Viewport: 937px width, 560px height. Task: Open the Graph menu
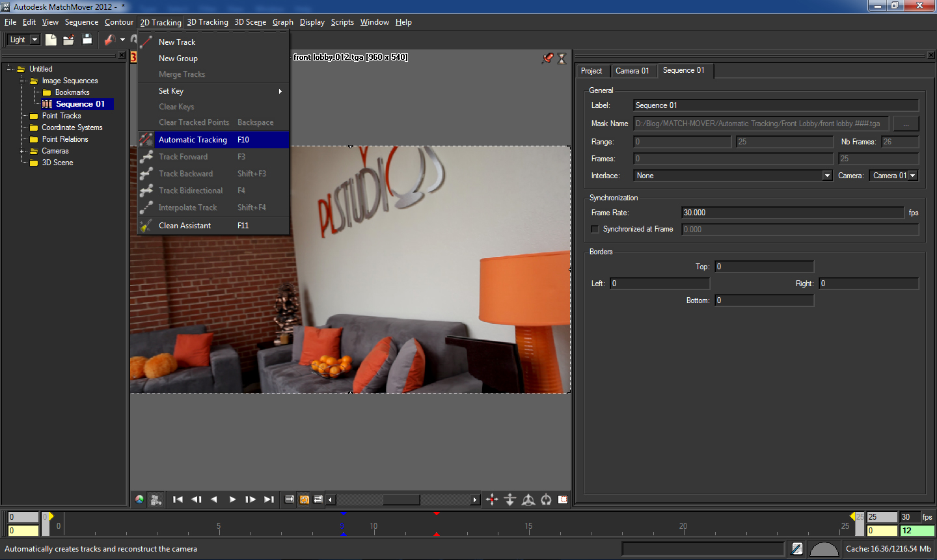click(x=283, y=22)
